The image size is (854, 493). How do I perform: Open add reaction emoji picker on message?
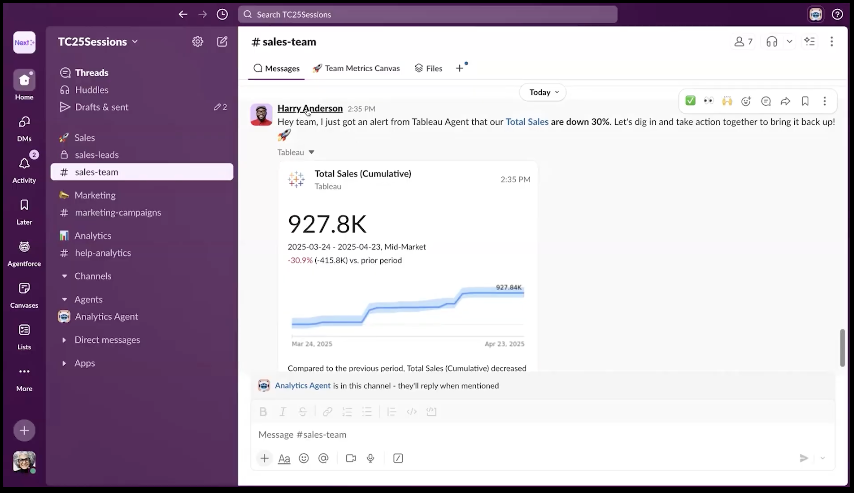[x=746, y=101]
